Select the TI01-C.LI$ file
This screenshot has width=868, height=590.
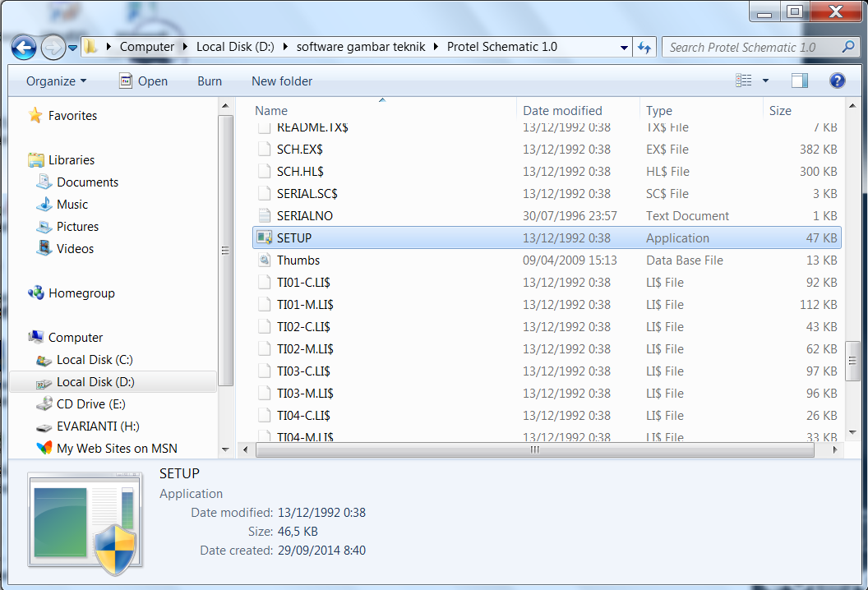click(x=547, y=283)
